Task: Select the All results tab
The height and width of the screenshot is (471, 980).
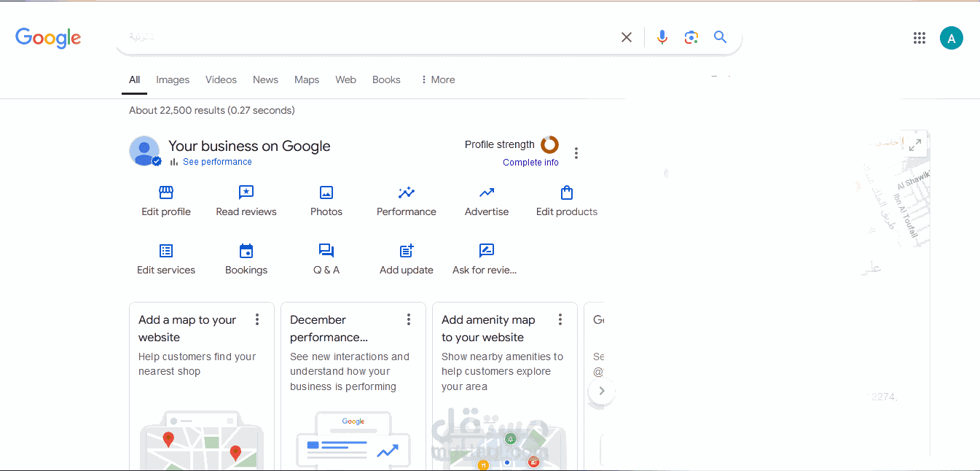Action: [x=134, y=80]
